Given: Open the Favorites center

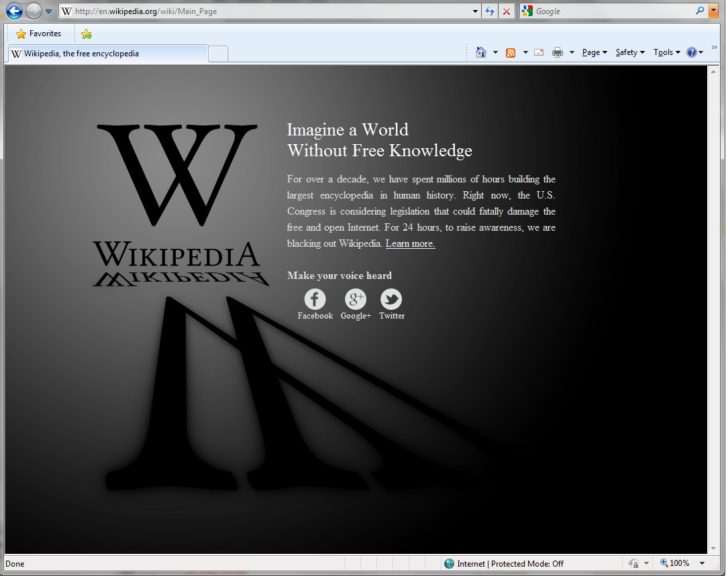Looking at the screenshot, I should click(38, 34).
